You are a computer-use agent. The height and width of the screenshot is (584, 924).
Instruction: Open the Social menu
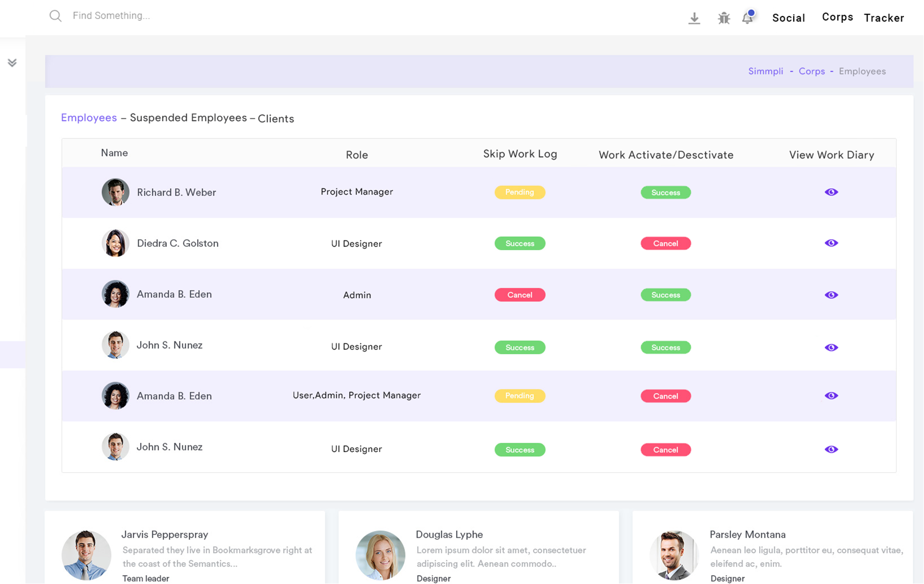click(x=788, y=18)
